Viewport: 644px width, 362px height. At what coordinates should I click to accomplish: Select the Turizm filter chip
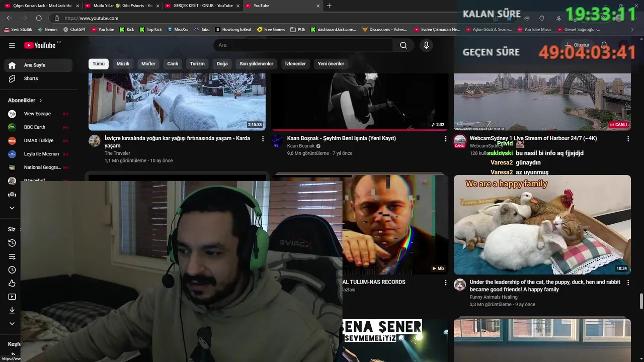pos(197,64)
